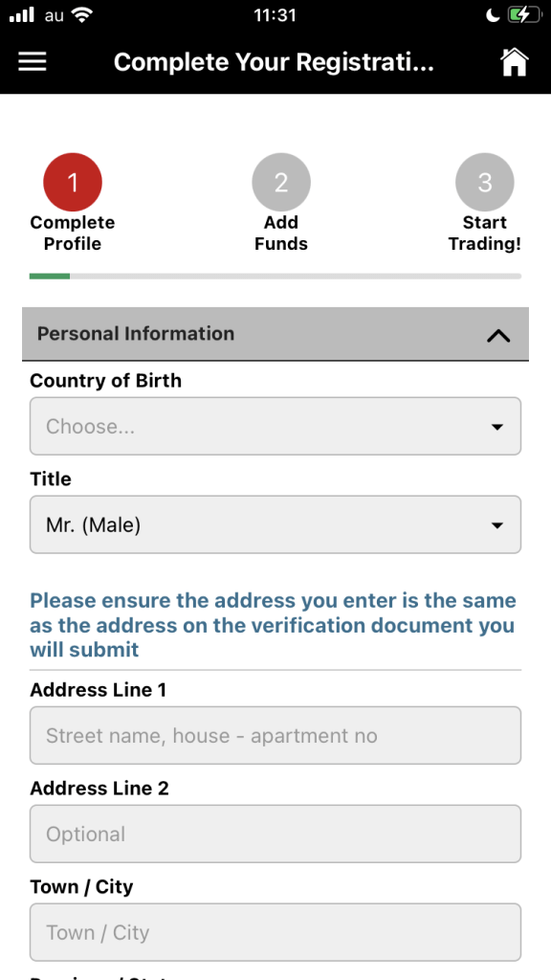
Task: Tap the Add Funds step label
Action: click(x=281, y=234)
